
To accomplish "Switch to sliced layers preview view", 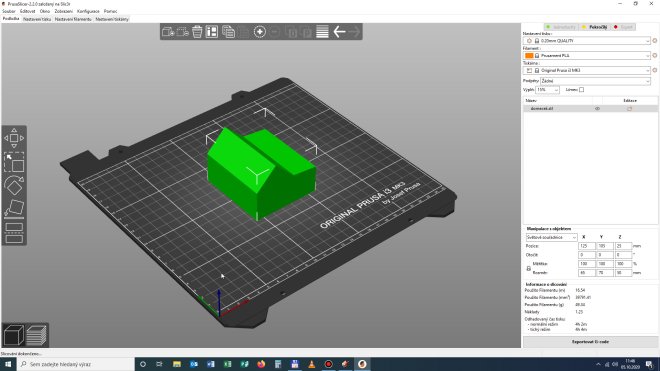I will (x=37, y=335).
